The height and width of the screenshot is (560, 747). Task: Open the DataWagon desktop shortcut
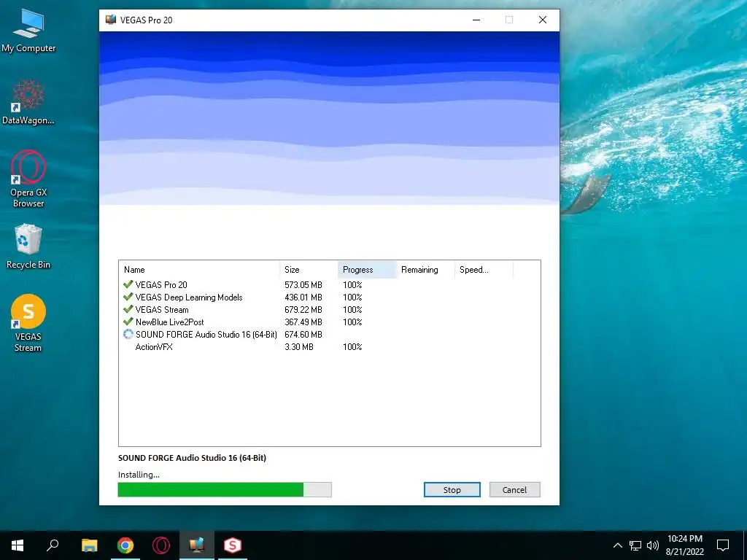[28, 102]
